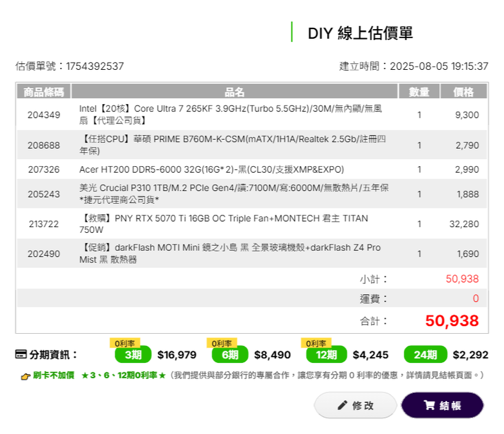Click the 價格 column header
The width and height of the screenshot is (504, 434).
point(463,92)
